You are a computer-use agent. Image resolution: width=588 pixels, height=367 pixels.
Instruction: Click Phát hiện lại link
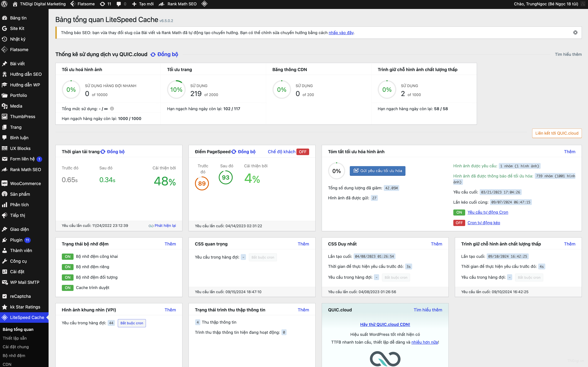pyautogui.click(x=162, y=226)
